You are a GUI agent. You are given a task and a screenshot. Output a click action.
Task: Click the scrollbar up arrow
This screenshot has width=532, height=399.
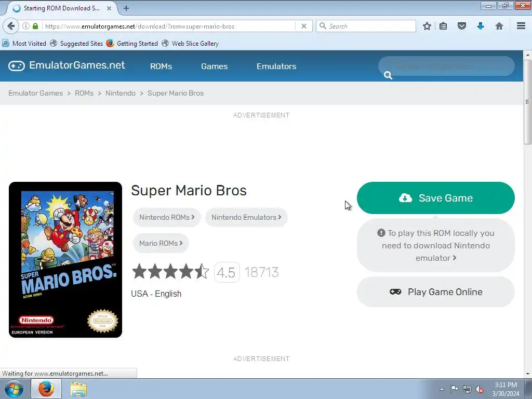click(528, 55)
